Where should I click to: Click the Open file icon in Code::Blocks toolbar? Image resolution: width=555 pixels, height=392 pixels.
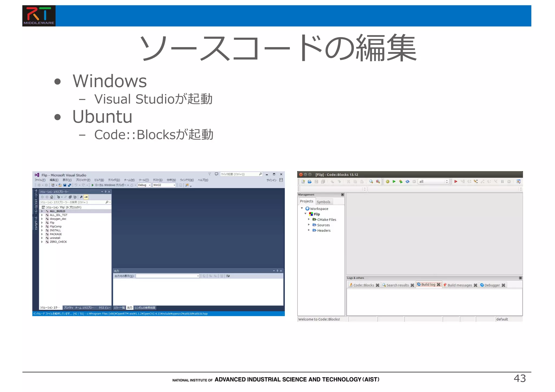(309, 182)
